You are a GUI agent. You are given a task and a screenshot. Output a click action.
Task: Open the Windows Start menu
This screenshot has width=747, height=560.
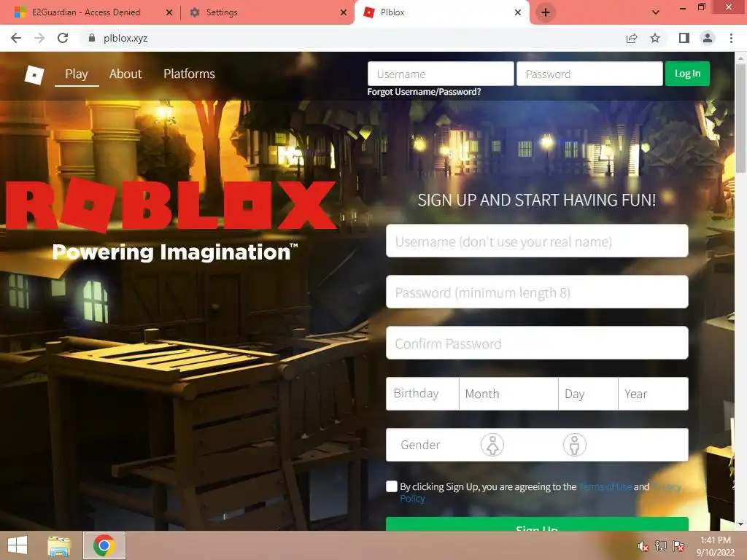[x=18, y=545]
